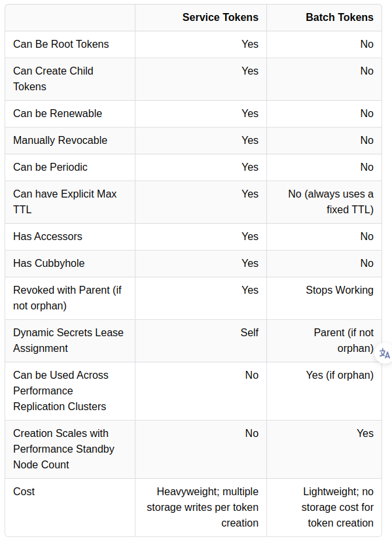
Task: Click the Service Tokens column header
Action: pyautogui.click(x=220, y=17)
